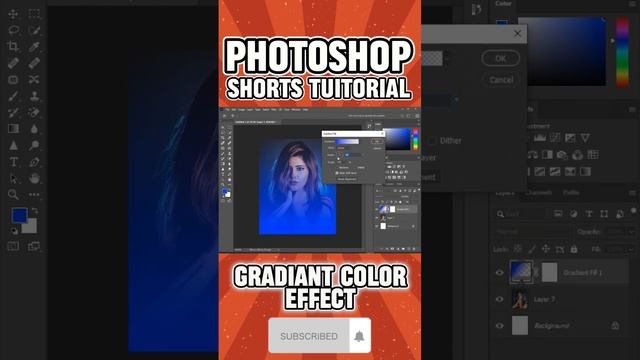
Task: Select the Move tool
Action: [x=13, y=14]
